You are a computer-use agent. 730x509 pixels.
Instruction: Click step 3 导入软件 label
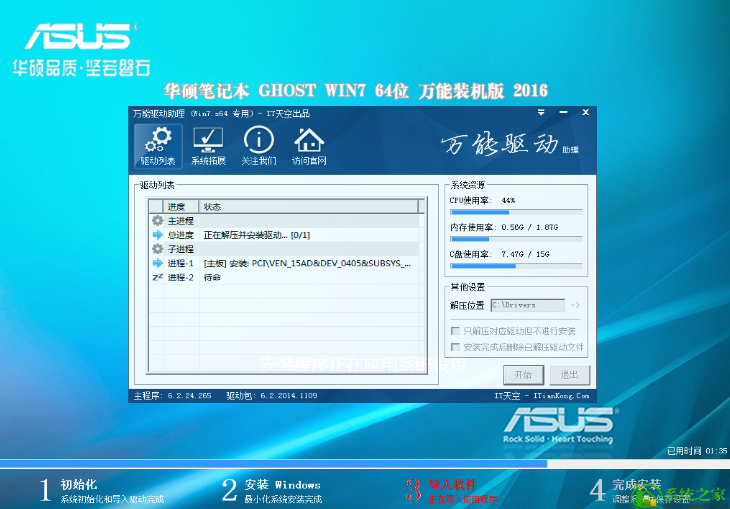tap(453, 484)
